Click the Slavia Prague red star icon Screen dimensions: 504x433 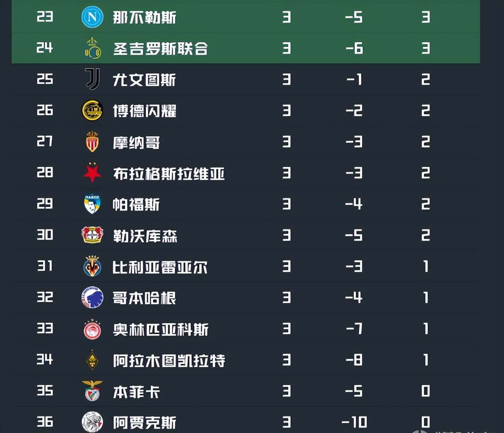point(92,173)
